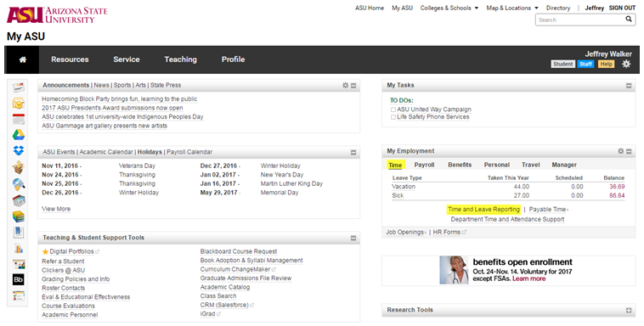
Task: Click the Arizona State University logo
Action: (57, 14)
